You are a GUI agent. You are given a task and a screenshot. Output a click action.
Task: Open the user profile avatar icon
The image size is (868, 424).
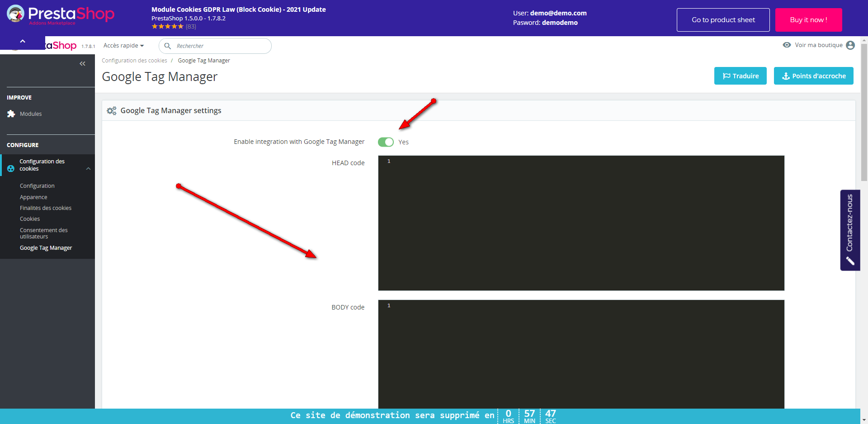850,45
